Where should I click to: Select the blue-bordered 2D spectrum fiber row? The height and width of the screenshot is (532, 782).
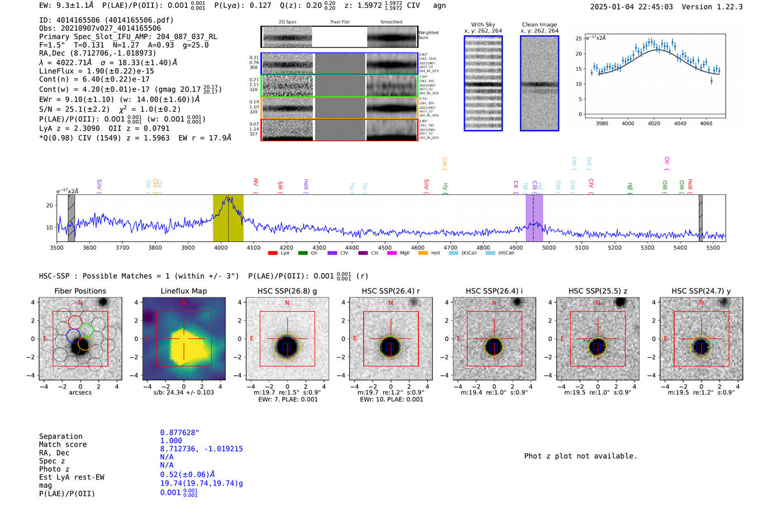click(339, 64)
